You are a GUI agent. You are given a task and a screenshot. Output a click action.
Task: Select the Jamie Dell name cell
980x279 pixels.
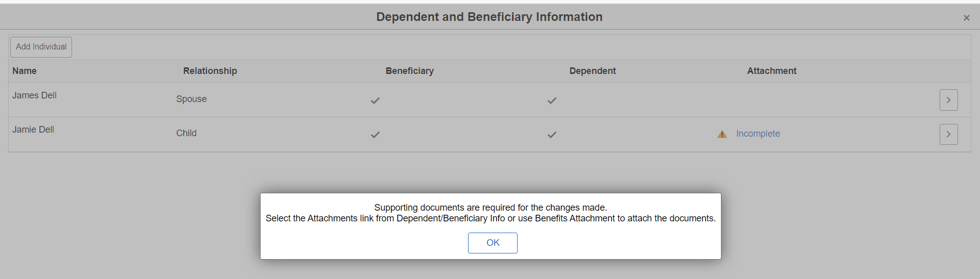33,130
